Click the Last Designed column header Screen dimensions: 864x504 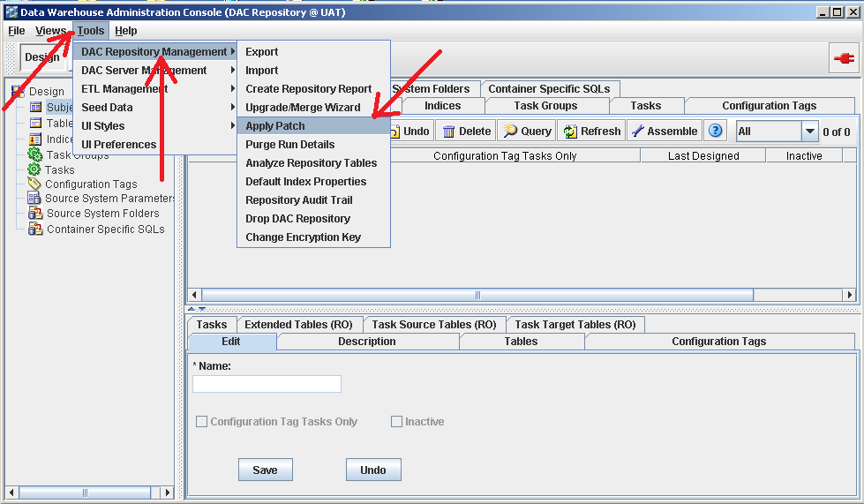coord(703,156)
